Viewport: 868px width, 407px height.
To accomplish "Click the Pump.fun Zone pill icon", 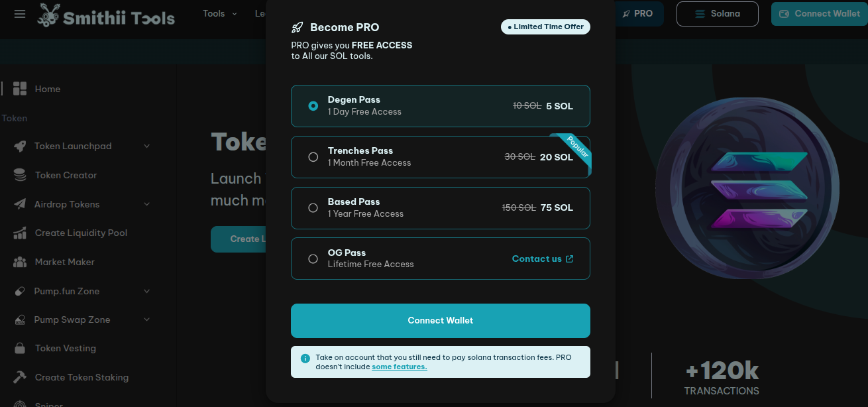I will [20, 291].
